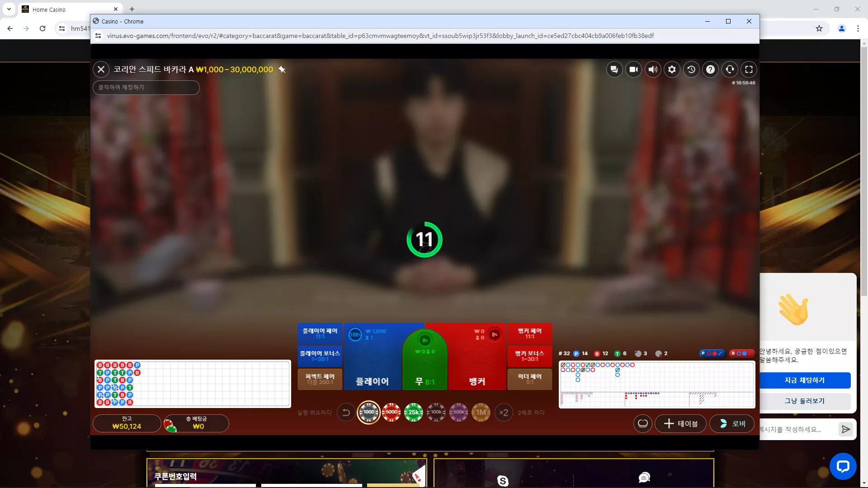Add another table with +테이블
This screenshot has height=488, width=868.
click(681, 424)
